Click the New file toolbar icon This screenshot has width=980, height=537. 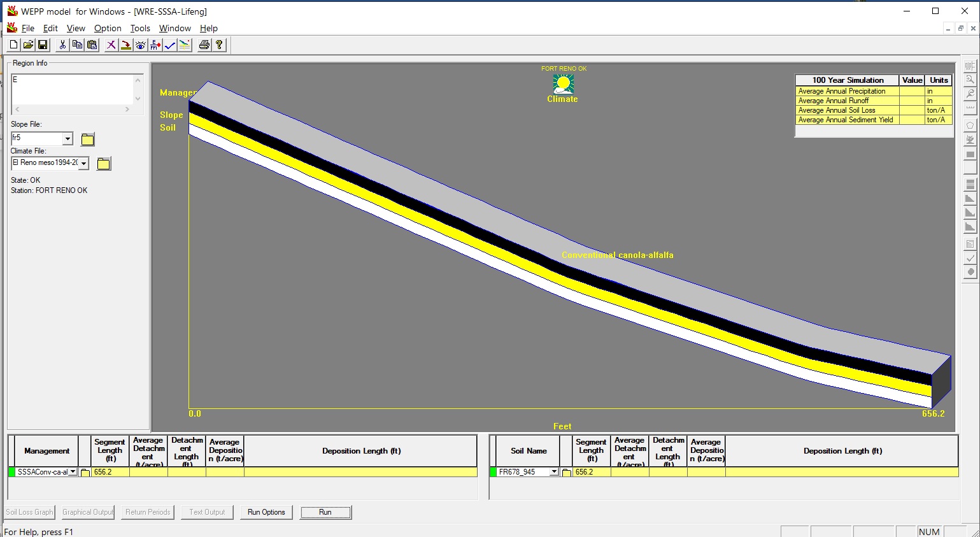pyautogui.click(x=13, y=45)
